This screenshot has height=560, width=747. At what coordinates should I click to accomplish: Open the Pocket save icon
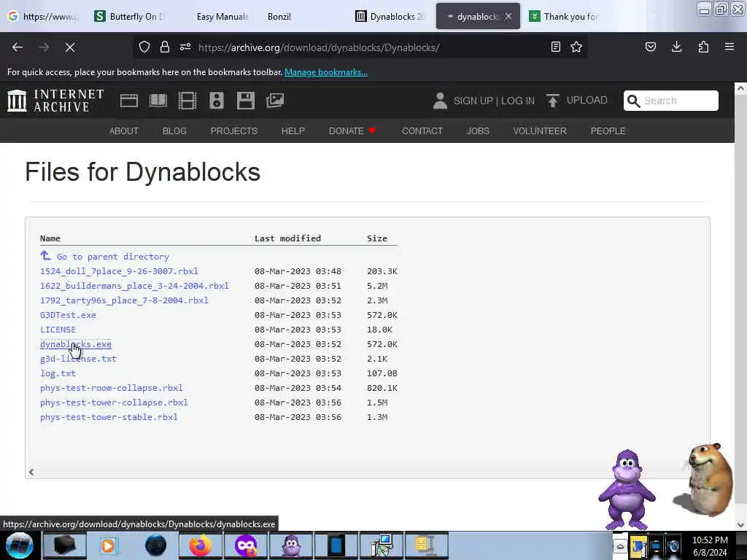[x=650, y=47]
